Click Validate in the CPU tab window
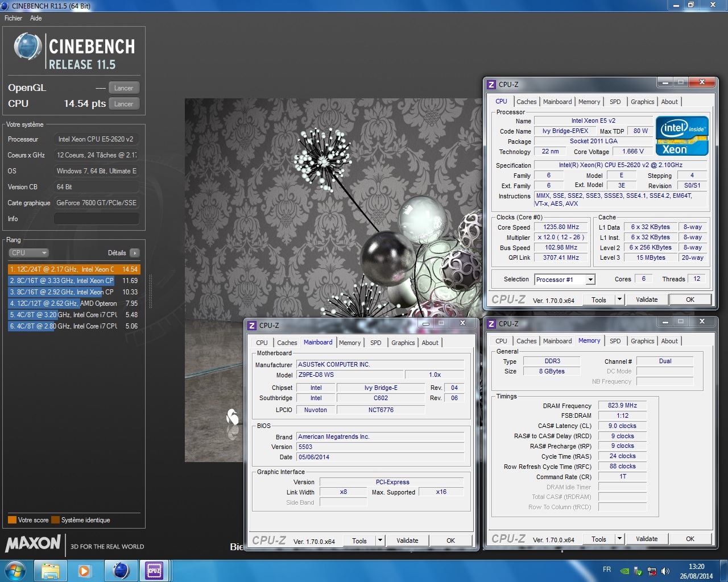 tap(647, 300)
